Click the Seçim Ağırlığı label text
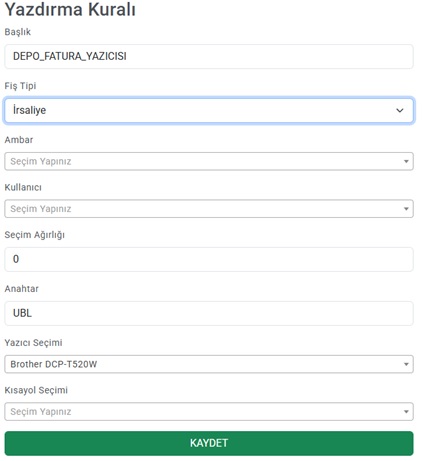Image resolution: width=422 pixels, height=461 pixels. [x=35, y=235]
